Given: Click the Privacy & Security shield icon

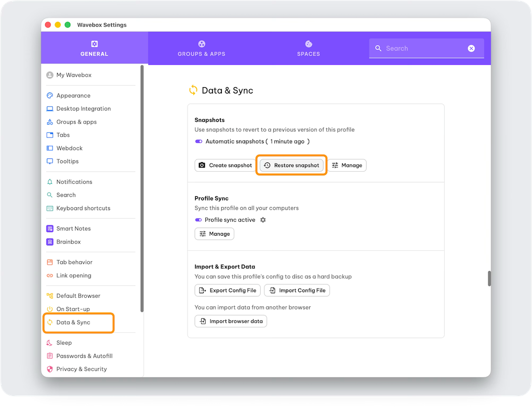Looking at the screenshot, I should click(x=50, y=369).
